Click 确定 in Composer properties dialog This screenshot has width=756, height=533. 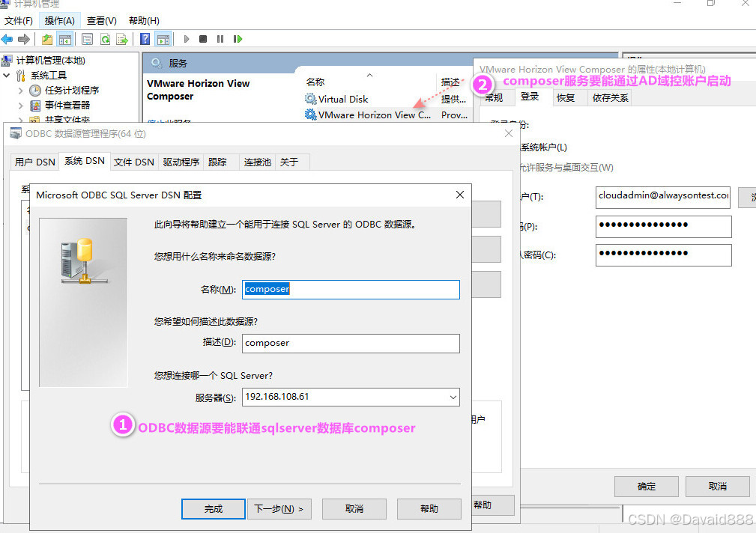pos(647,487)
